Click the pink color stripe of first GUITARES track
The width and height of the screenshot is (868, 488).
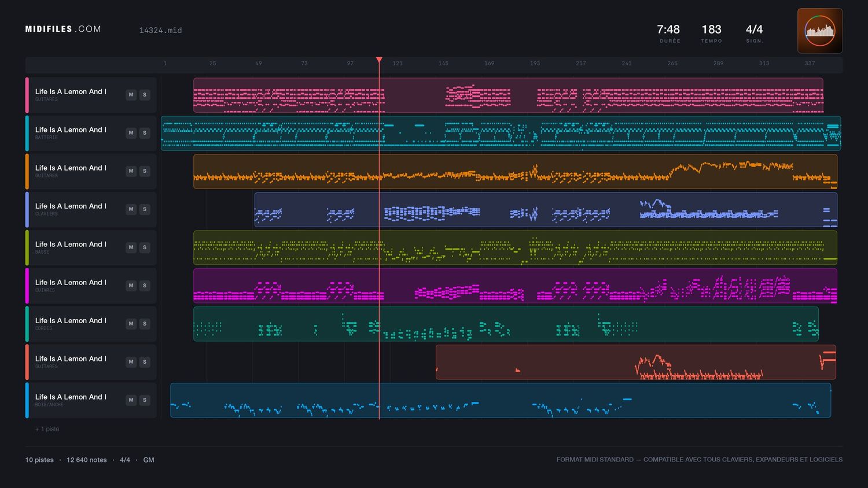point(27,95)
